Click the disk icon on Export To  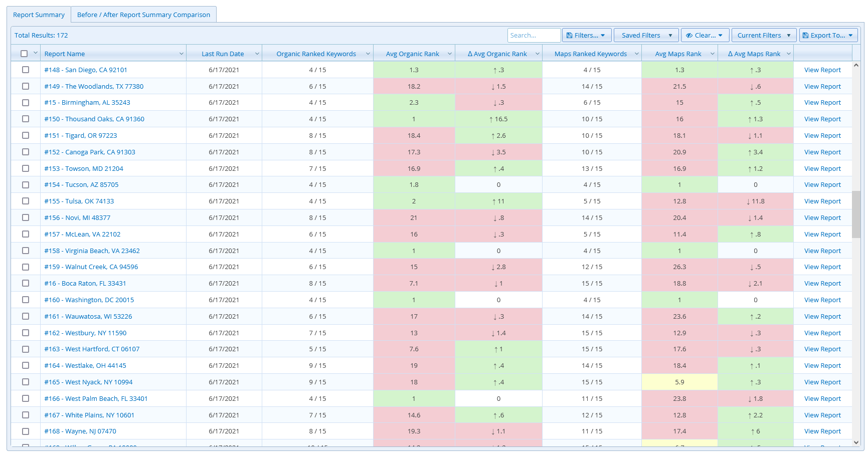pos(805,36)
